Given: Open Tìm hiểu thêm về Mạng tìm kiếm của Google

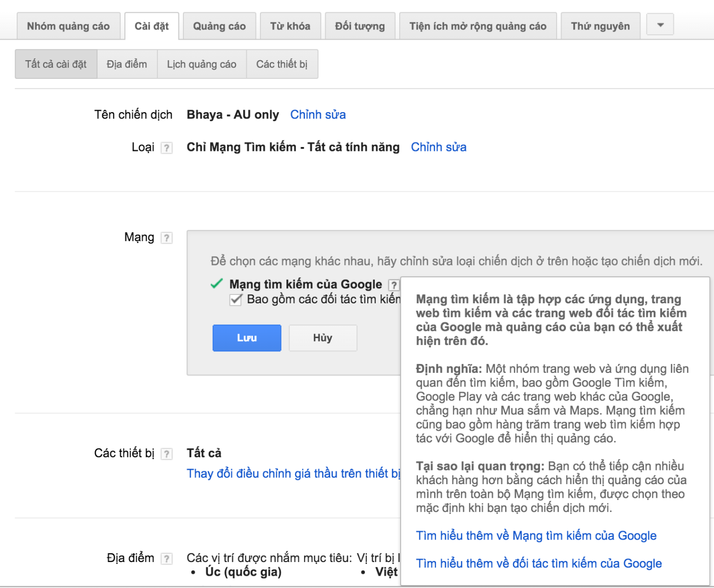Looking at the screenshot, I should coord(536,536).
